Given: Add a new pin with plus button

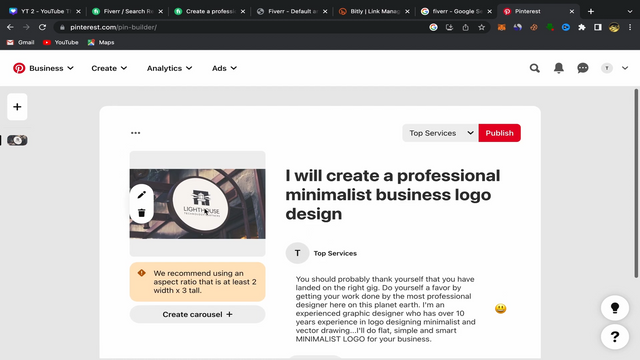Looking at the screenshot, I should point(17,107).
